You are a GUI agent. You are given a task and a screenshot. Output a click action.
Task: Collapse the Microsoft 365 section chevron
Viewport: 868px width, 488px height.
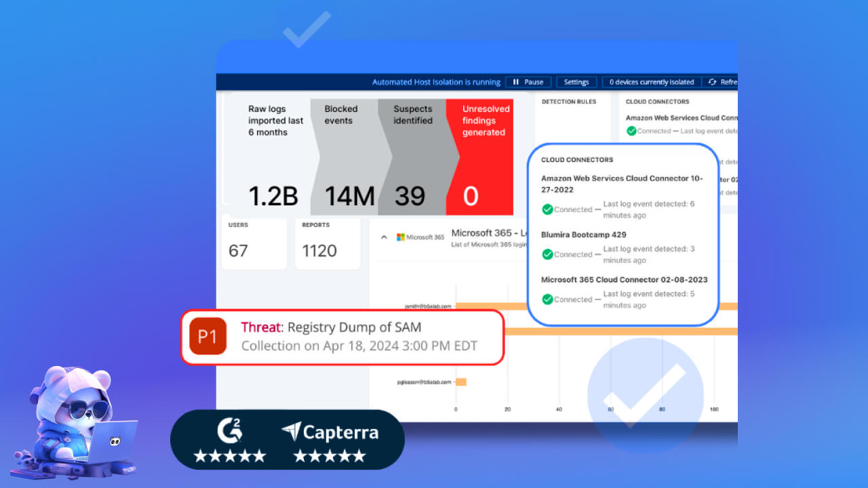point(384,237)
